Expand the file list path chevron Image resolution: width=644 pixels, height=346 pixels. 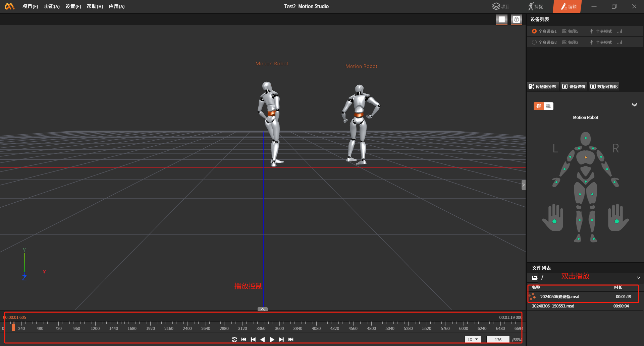pos(638,278)
